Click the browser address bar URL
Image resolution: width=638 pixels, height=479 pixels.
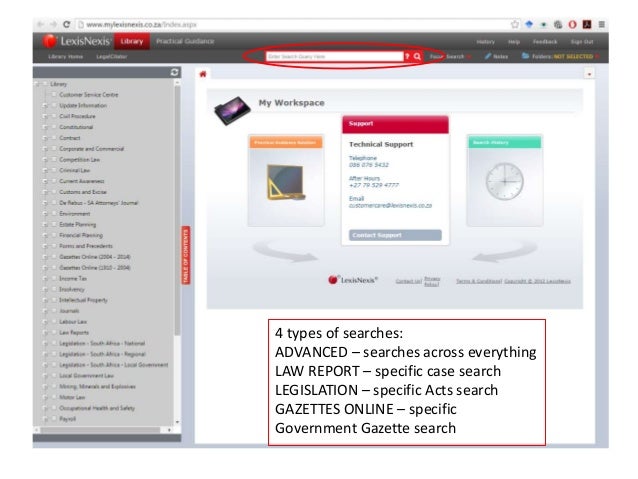click(x=141, y=24)
